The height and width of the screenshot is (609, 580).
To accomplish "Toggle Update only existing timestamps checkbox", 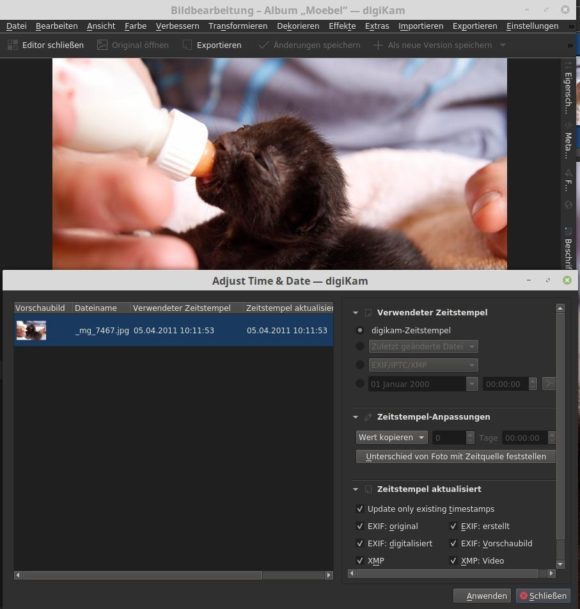I will (x=360, y=509).
